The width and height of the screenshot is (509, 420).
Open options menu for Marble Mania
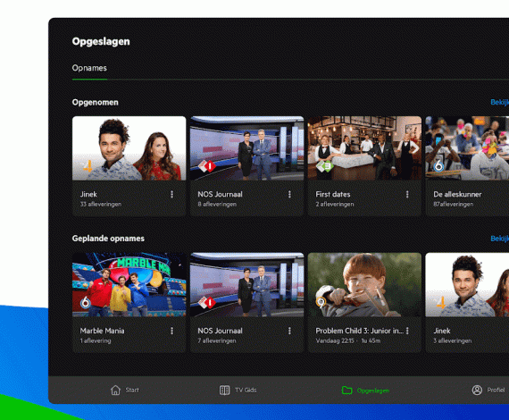coord(171,331)
